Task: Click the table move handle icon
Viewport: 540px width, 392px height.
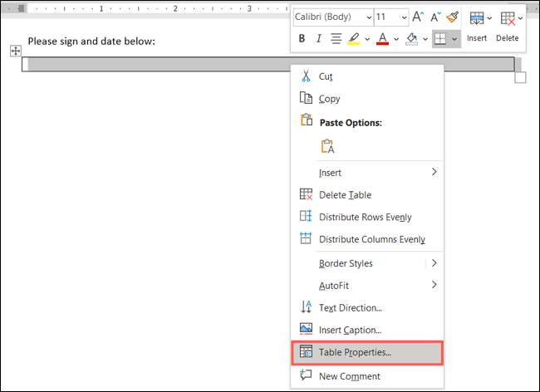Action: click(x=15, y=51)
